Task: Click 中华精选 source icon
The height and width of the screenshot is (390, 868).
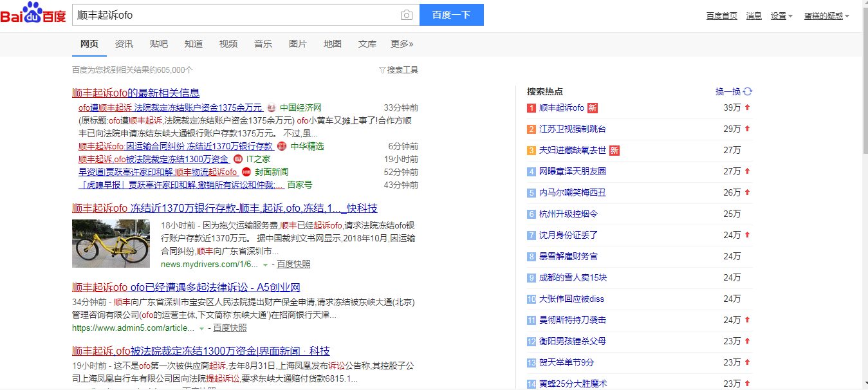Action: pyautogui.click(x=282, y=147)
